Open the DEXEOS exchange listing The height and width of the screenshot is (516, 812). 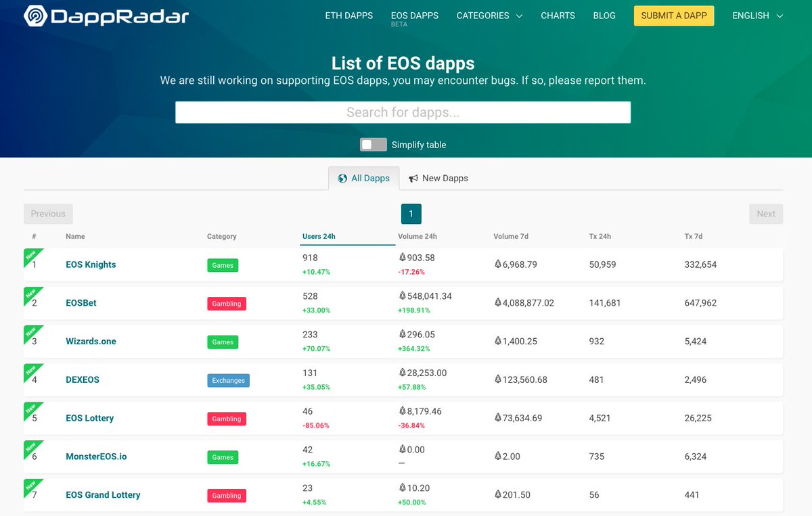(82, 379)
